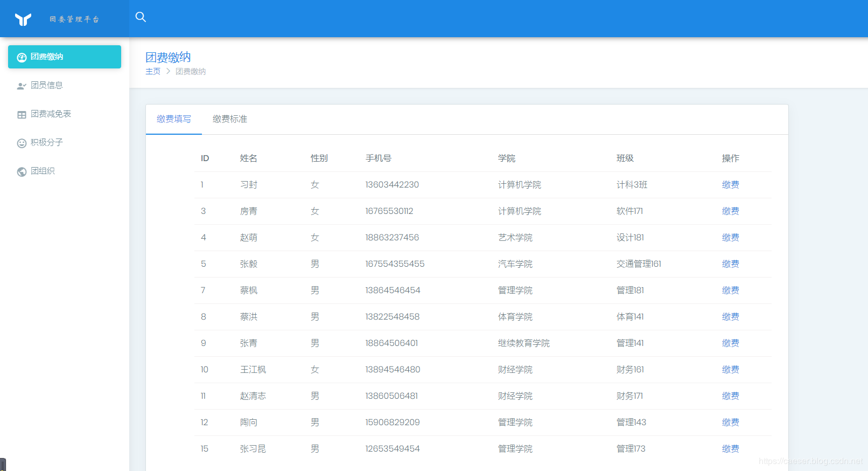The image size is (868, 471).
Task: Click the 团委管理平台 header title
Action: pos(74,19)
